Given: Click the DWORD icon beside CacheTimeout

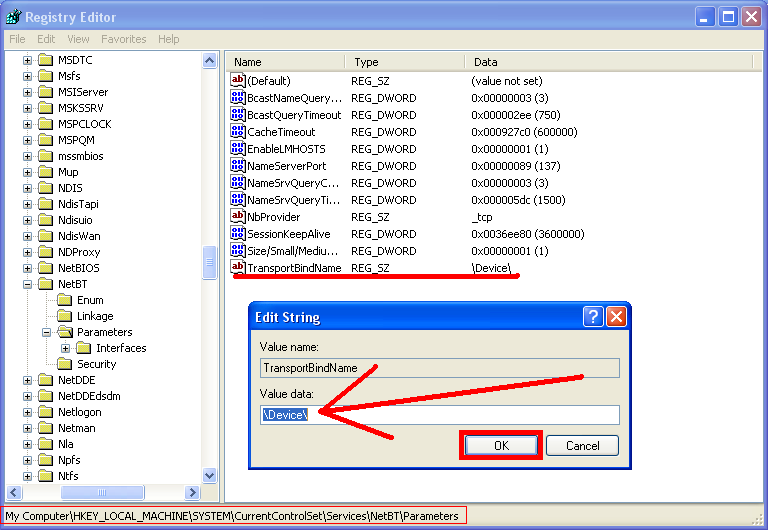Looking at the screenshot, I should (238, 132).
